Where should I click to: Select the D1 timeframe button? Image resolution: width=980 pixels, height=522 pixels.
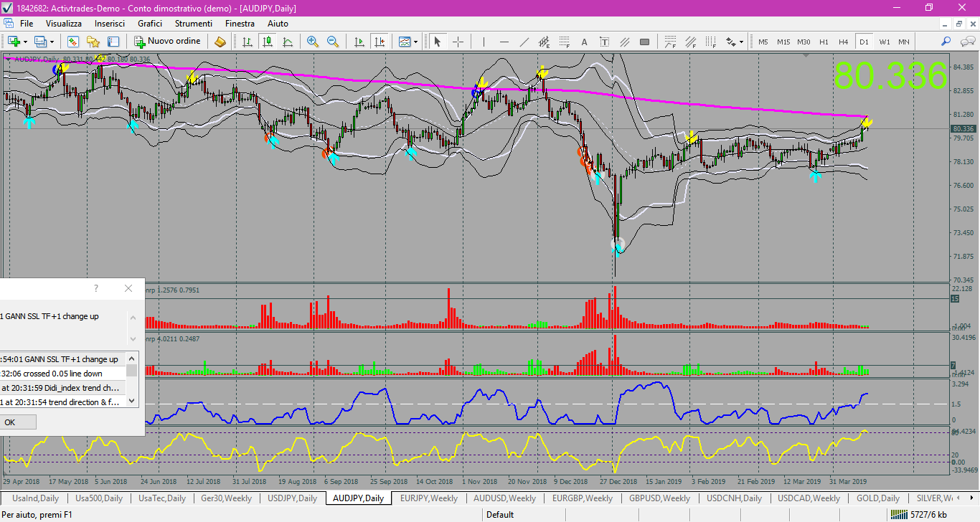[x=864, y=42]
